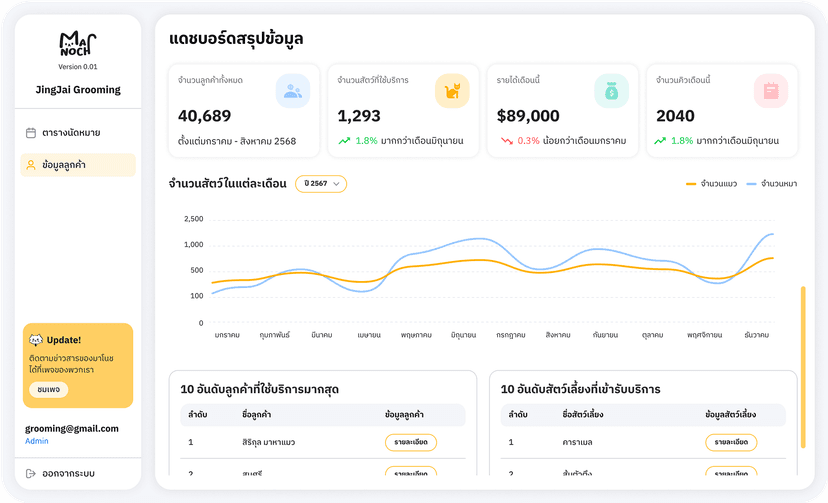Image resolution: width=828 pixels, height=503 pixels.
Task: Toggle the orange จำนวนแมว legend series
Action: [711, 184]
